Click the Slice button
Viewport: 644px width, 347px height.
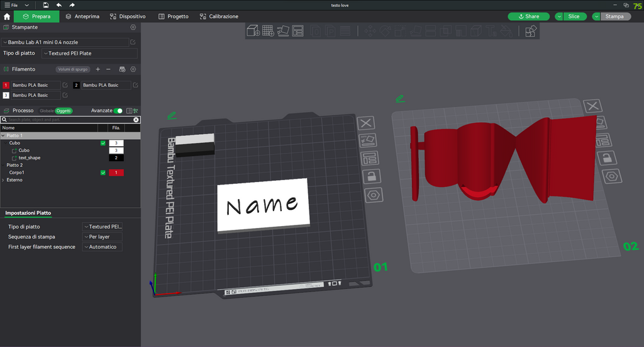point(574,16)
